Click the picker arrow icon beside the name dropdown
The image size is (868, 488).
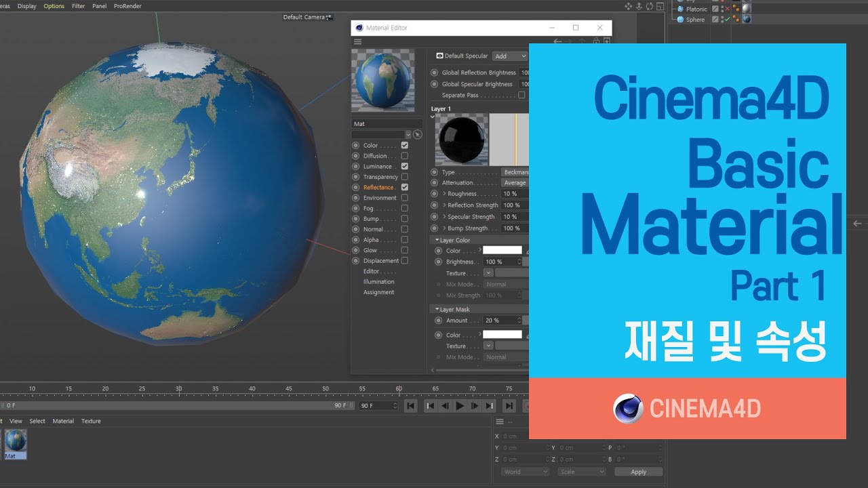[418, 134]
